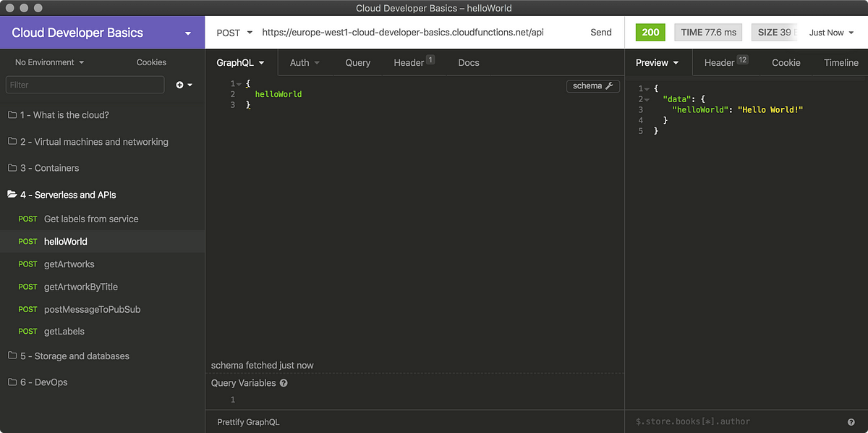Open the GraphQL body type dropdown
Viewport: 868px width, 433px height.
coord(241,63)
